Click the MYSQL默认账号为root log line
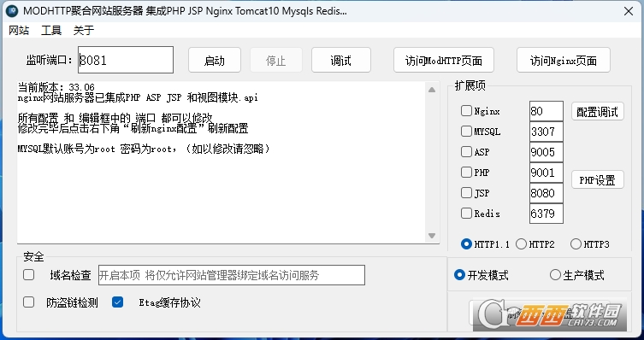This screenshot has height=340, width=644. pos(145,149)
